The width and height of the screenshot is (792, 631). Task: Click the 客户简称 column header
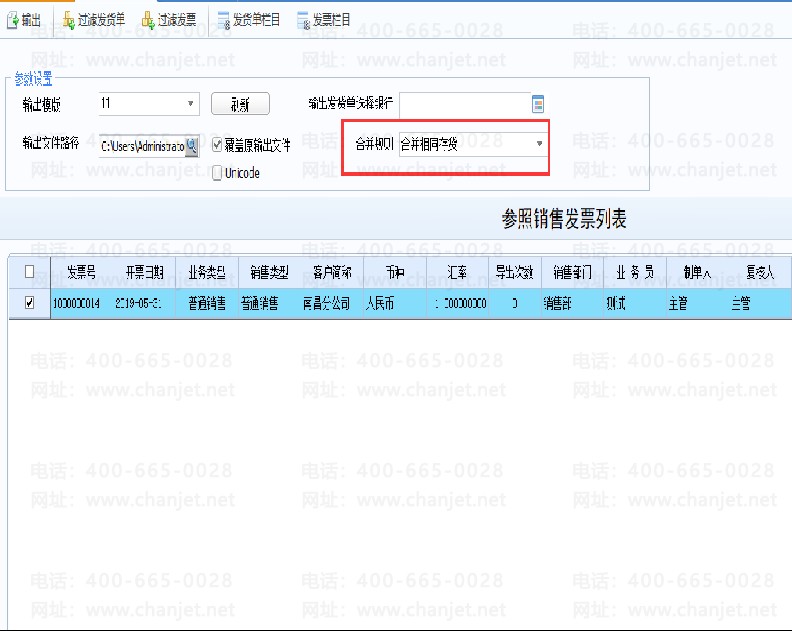tap(332, 272)
